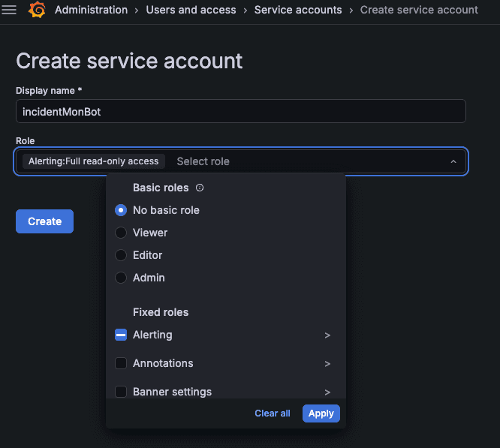Viewport: 500px width, 448px height.
Task: Select the Admin basic role
Action: [x=121, y=278]
